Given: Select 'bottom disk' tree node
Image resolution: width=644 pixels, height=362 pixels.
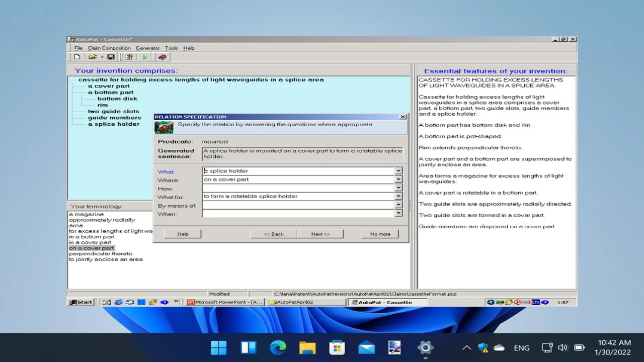Looking at the screenshot, I should [117, 99].
